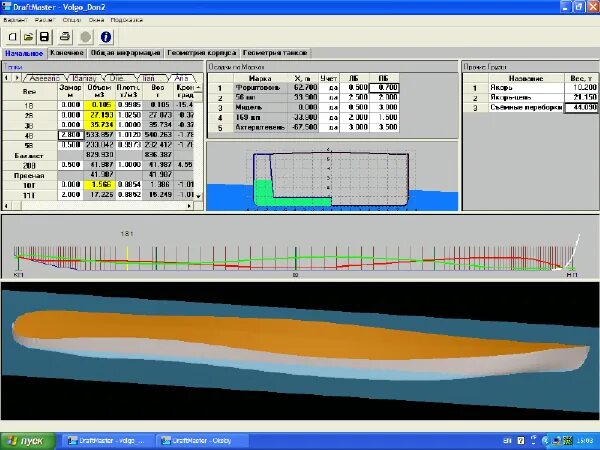Select the fourth tank sheet tab
Image resolution: width=600 pixels, height=450 pixels.
pyautogui.click(x=149, y=78)
